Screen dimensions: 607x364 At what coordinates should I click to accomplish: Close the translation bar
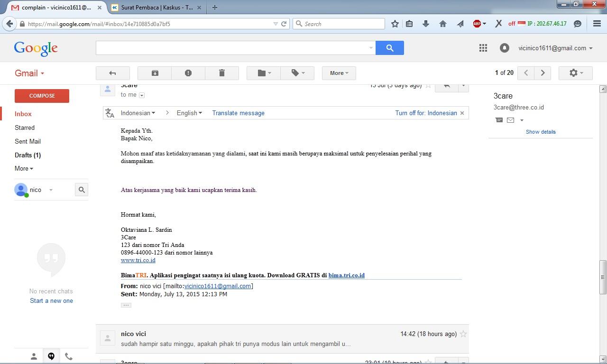tap(462, 113)
